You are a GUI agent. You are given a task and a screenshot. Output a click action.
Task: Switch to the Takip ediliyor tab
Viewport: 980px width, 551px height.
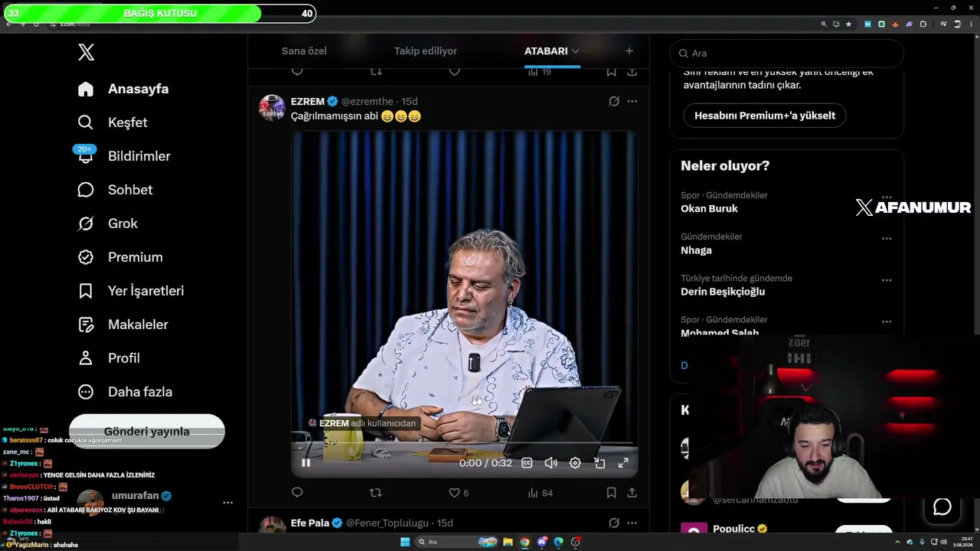(426, 51)
